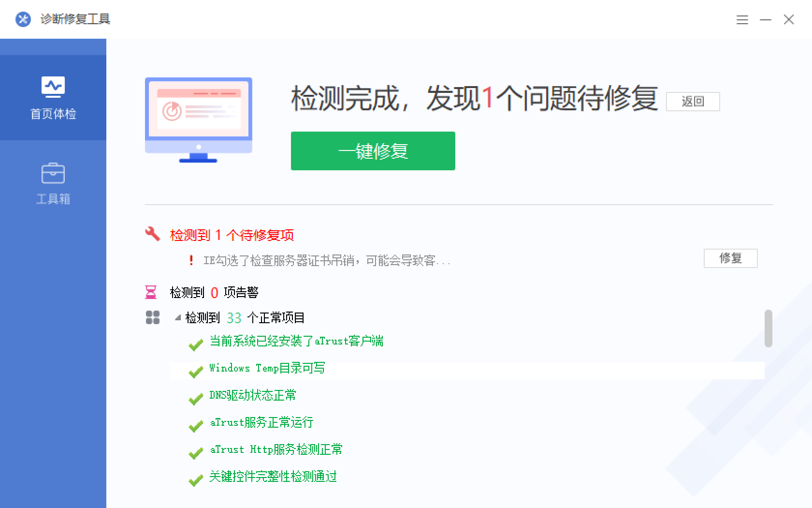The width and height of the screenshot is (812, 508).
Task: Select the DNS驱动状态正常 item
Action: point(252,395)
